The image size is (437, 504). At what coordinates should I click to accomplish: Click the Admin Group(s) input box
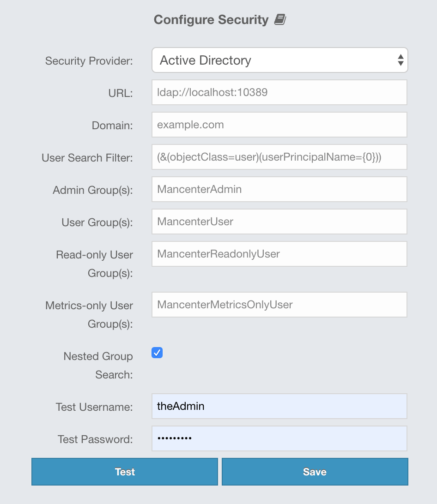tap(279, 189)
